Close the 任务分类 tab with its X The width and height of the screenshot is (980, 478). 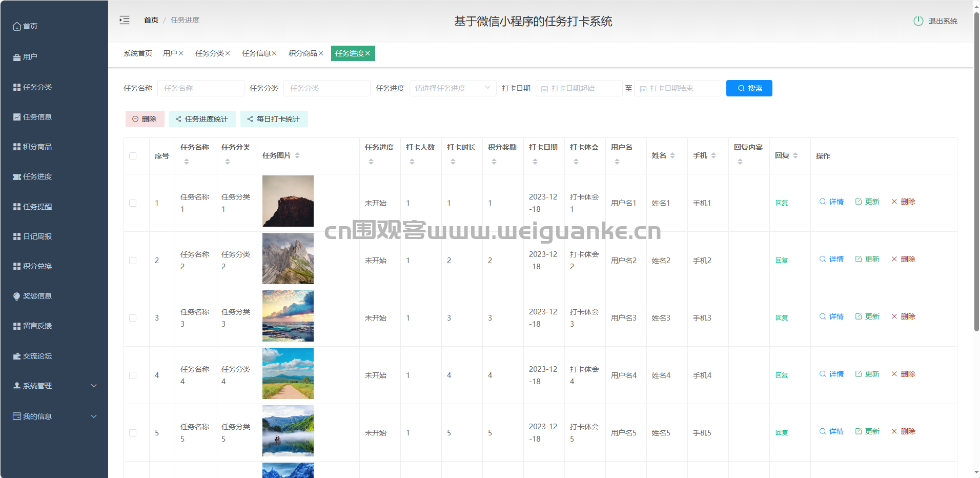[228, 53]
